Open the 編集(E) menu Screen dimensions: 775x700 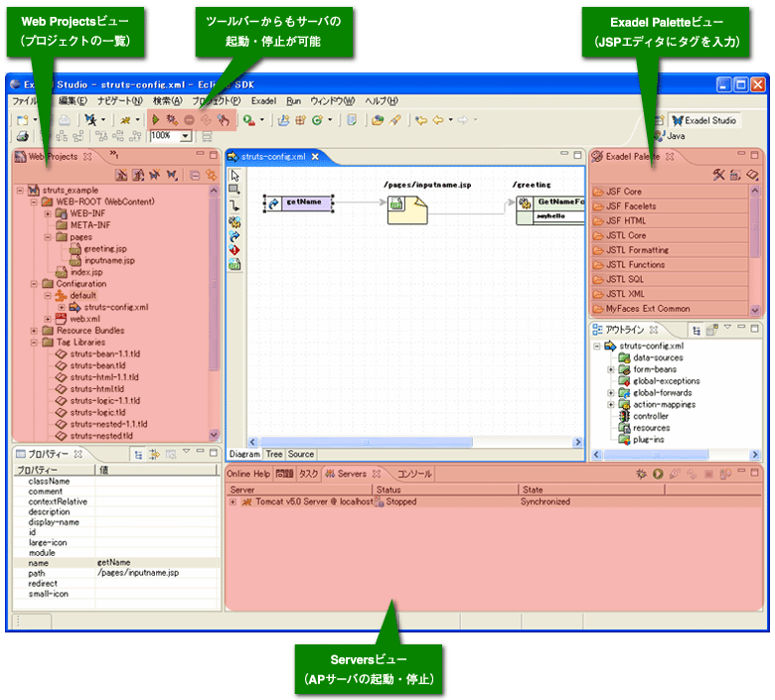click(x=73, y=100)
